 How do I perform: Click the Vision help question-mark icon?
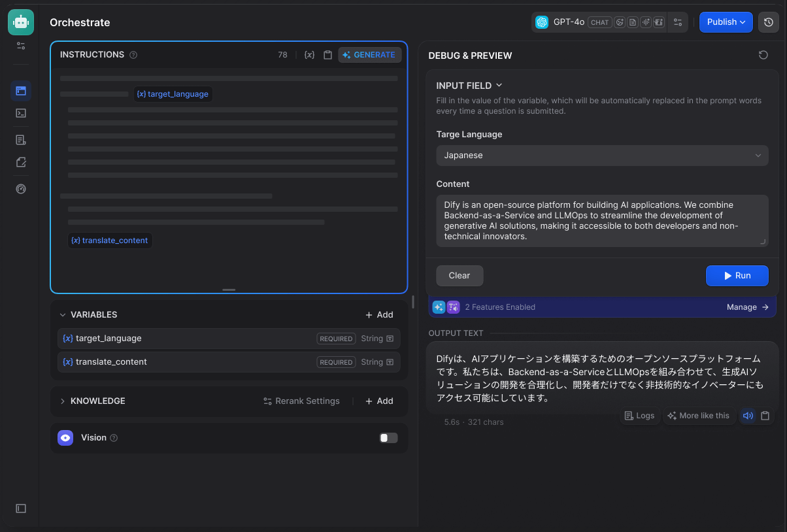coord(114,438)
